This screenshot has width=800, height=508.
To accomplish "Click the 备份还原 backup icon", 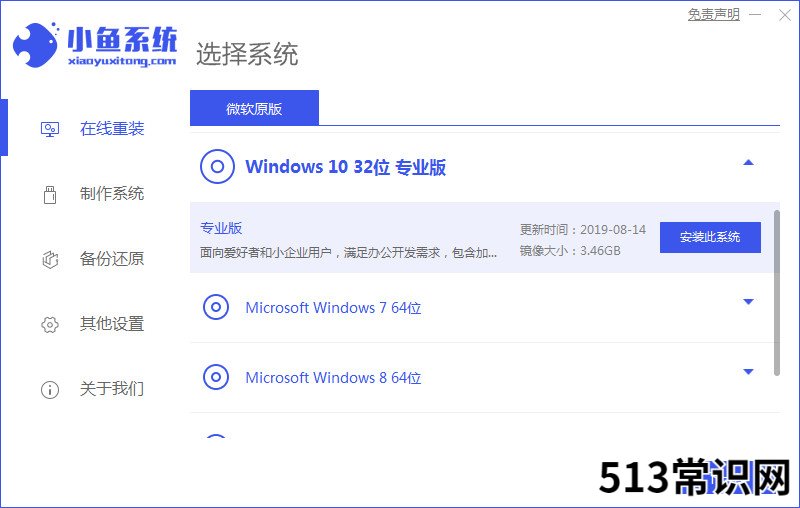I will [50, 259].
